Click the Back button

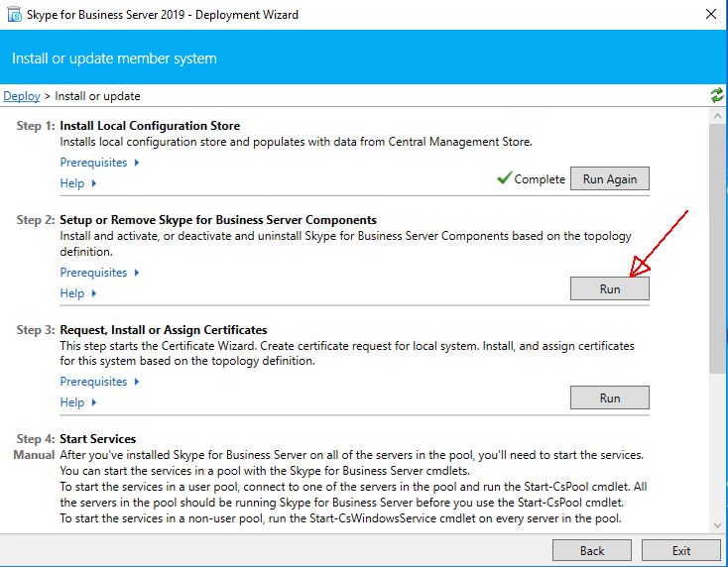coord(592,550)
